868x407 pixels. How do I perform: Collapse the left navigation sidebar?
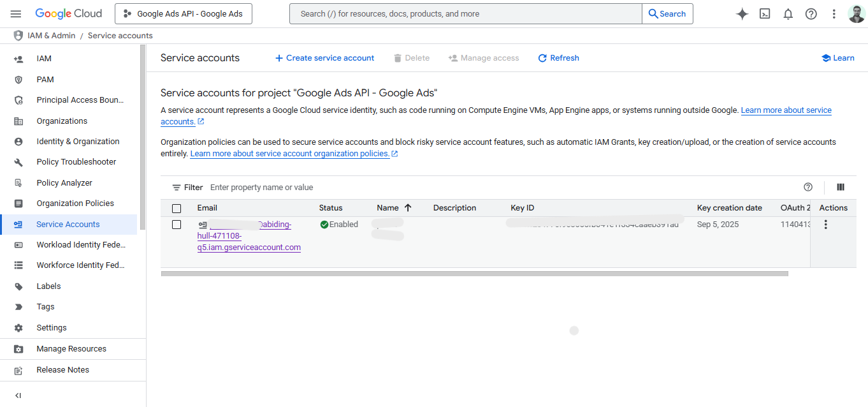pos(18,396)
